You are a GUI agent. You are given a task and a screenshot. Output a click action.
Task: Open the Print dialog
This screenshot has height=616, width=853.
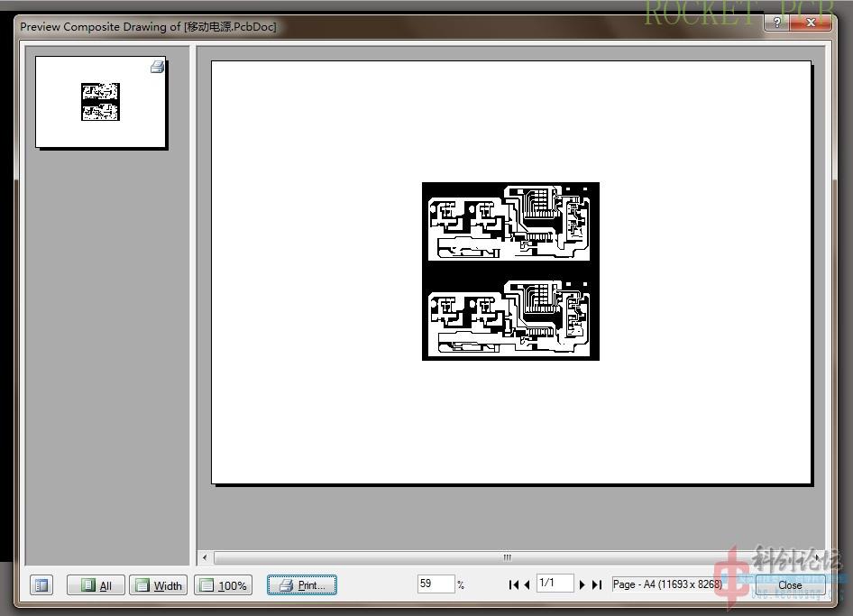click(x=301, y=585)
